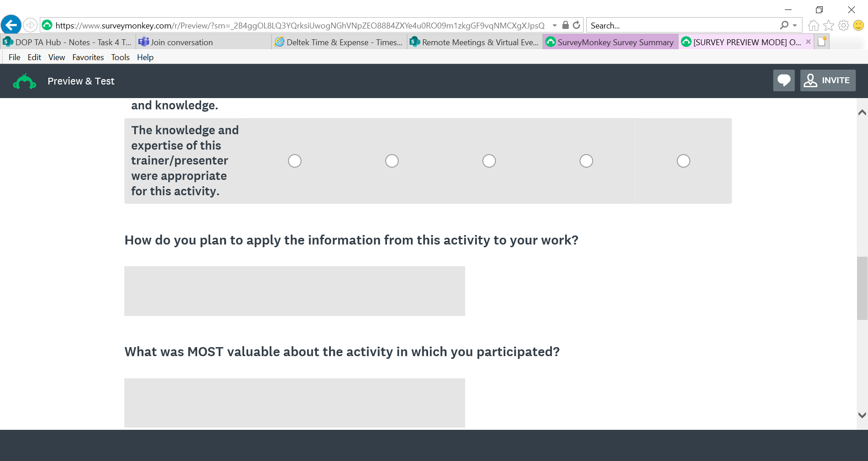Viewport: 868px width, 461px height.
Task: Select the first radio button for trainer expertise
Action: [295, 161]
